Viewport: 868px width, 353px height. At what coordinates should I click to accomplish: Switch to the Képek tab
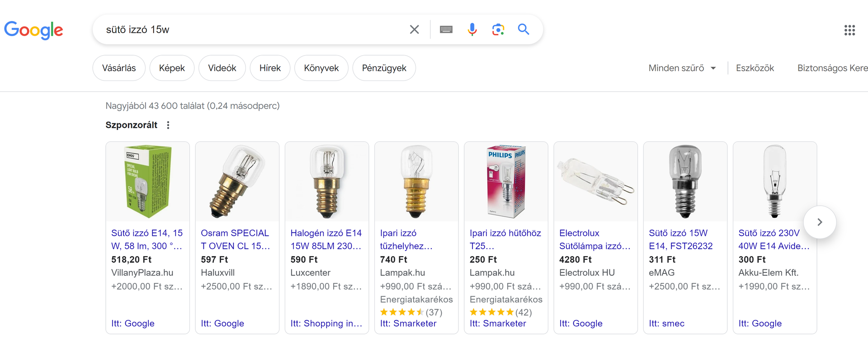(x=172, y=68)
